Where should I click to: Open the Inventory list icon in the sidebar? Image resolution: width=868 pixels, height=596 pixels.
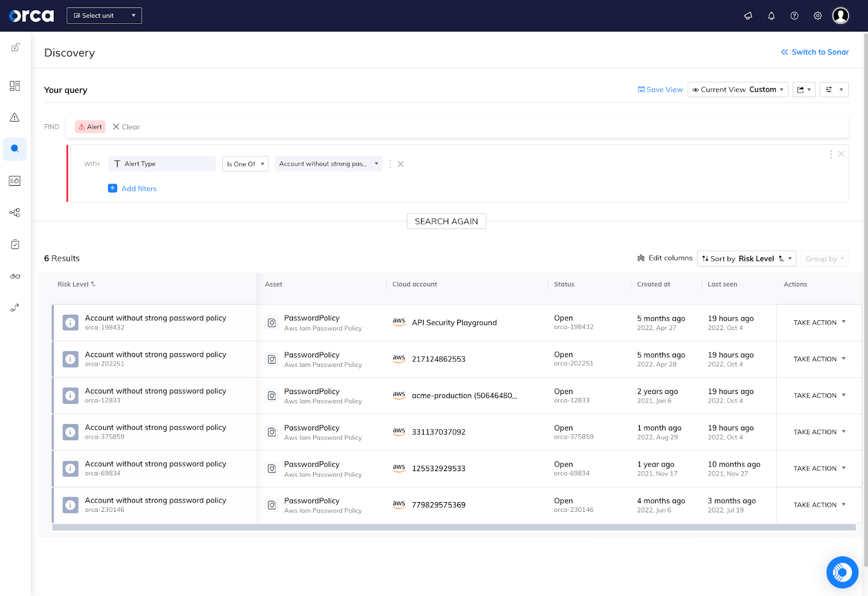(x=15, y=181)
